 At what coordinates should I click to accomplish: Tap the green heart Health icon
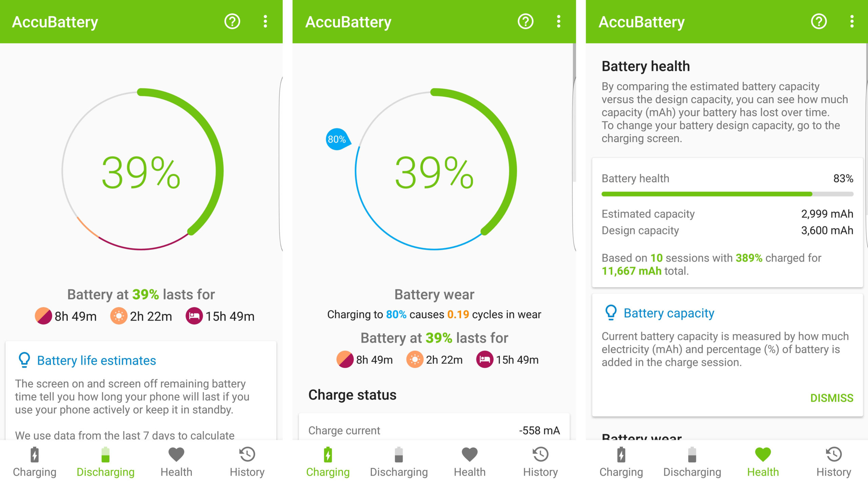[763, 455]
